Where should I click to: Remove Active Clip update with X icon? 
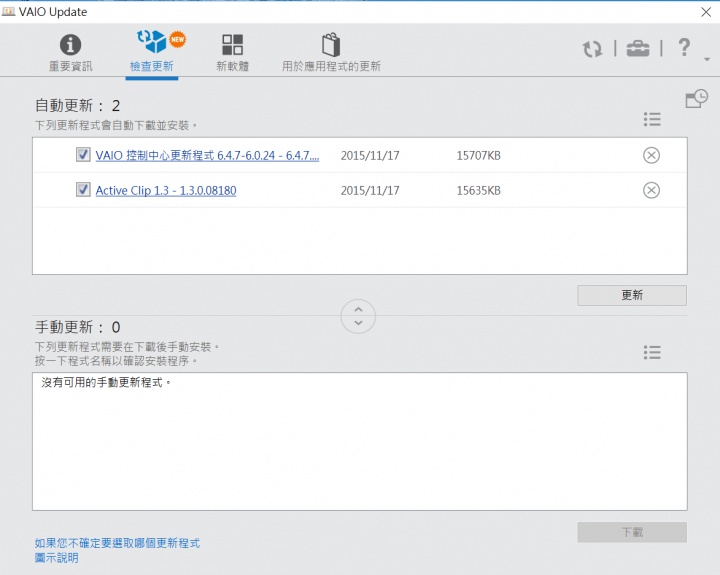[651, 190]
